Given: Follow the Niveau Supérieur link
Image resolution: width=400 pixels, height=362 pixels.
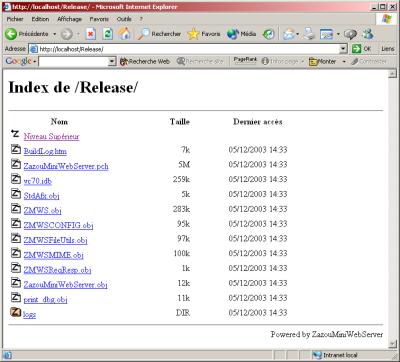Looking at the screenshot, I should (51, 136).
